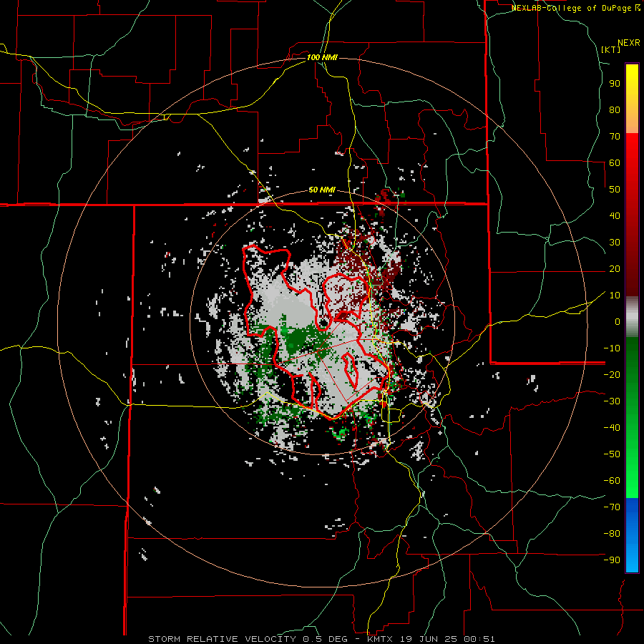644x644 pixels.
Task: Select the 40 value on velocity scale
Action: point(615,215)
